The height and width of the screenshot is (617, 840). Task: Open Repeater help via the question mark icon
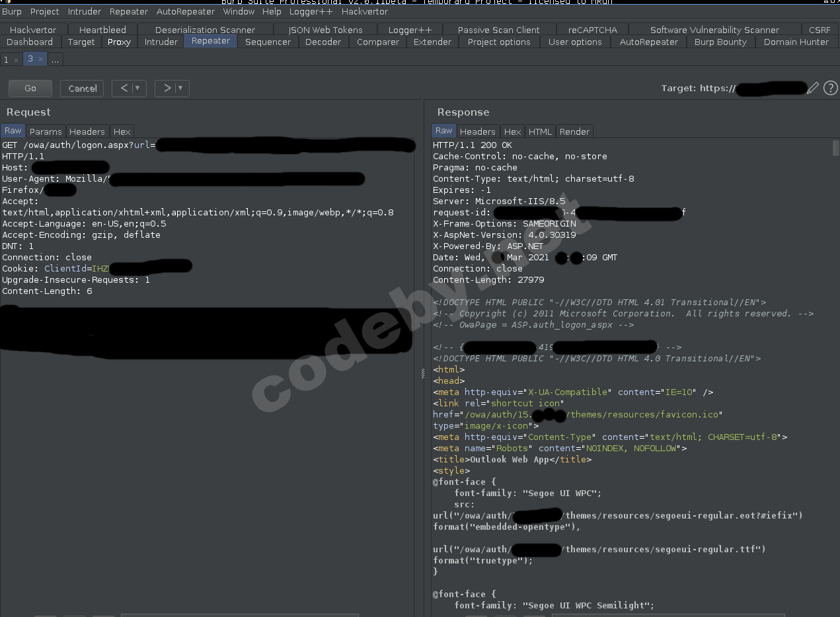830,88
